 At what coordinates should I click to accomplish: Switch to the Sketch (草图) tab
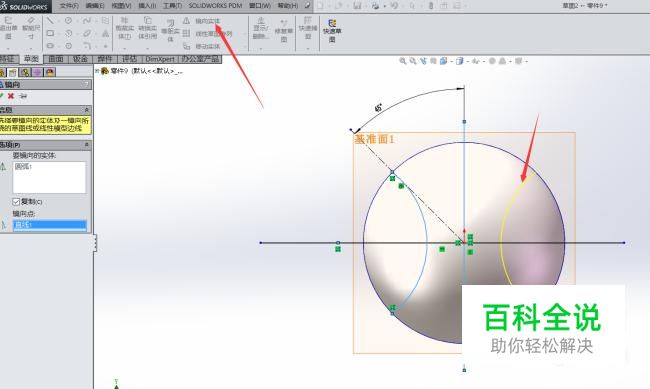[x=31, y=59]
